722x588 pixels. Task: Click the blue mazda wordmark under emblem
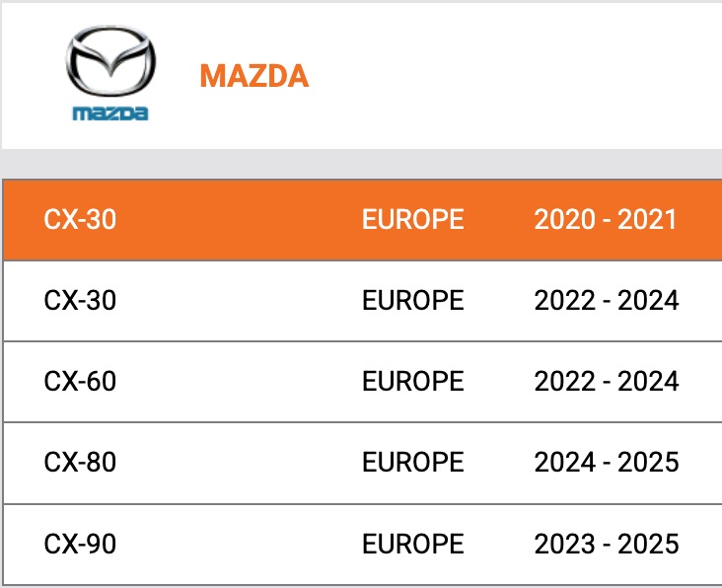point(111,112)
